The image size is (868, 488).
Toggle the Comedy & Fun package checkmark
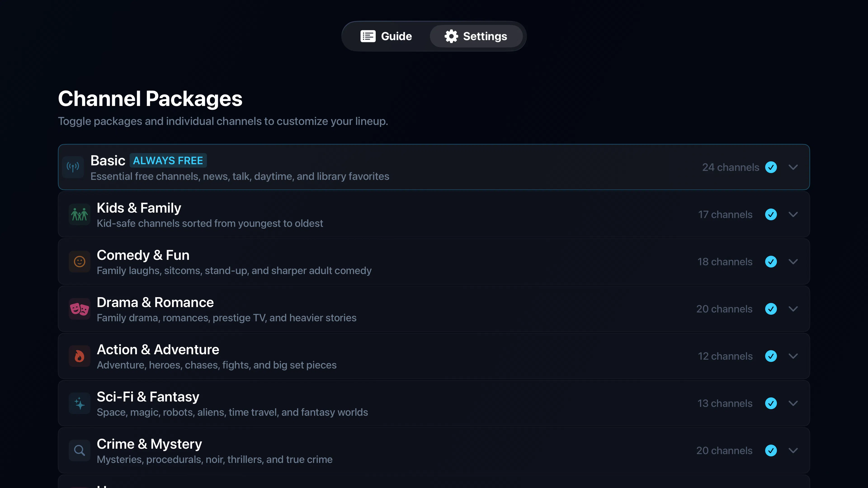771,262
